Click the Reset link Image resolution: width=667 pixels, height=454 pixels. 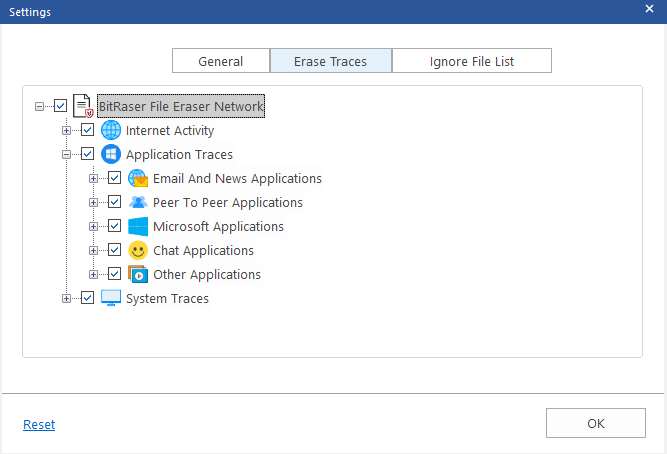(x=39, y=424)
